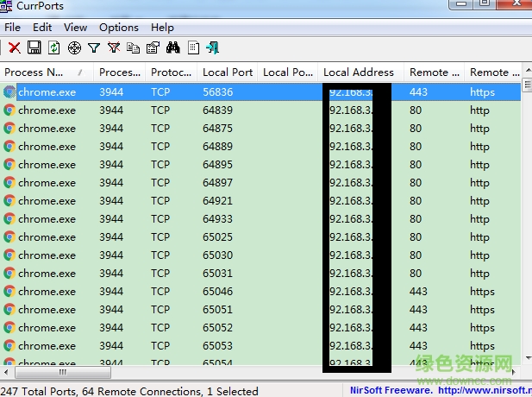532x397 pixels.
Task: Open the properties toolbar icon
Action: coord(153,47)
